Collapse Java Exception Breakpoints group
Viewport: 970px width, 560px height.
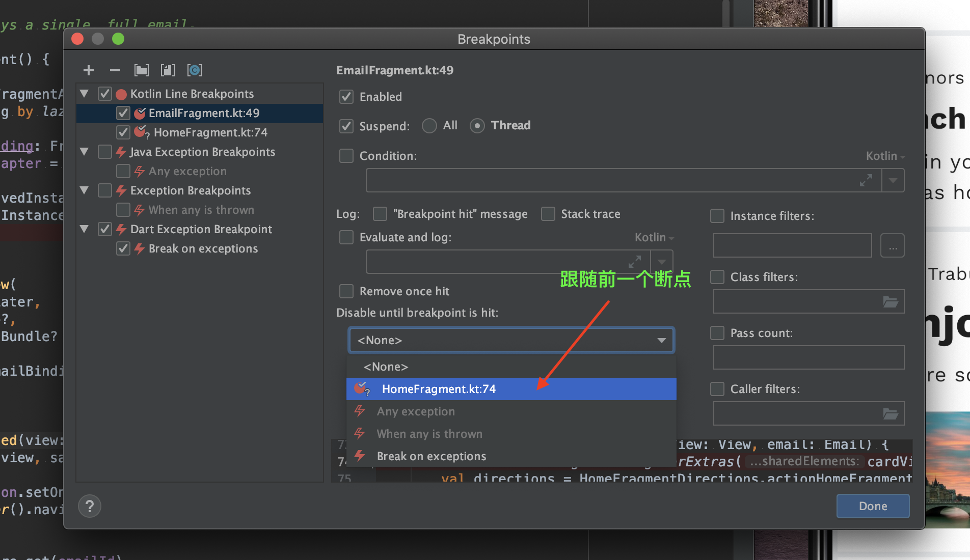click(85, 152)
